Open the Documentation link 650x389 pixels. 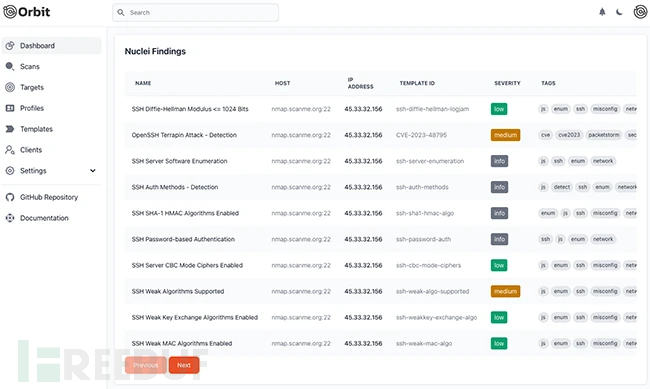[44, 218]
